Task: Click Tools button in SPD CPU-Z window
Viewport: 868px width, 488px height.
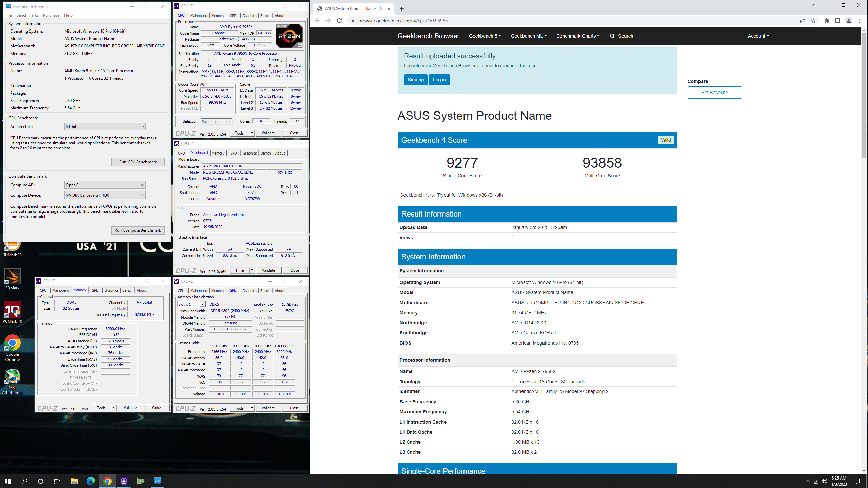Action: pyautogui.click(x=239, y=408)
